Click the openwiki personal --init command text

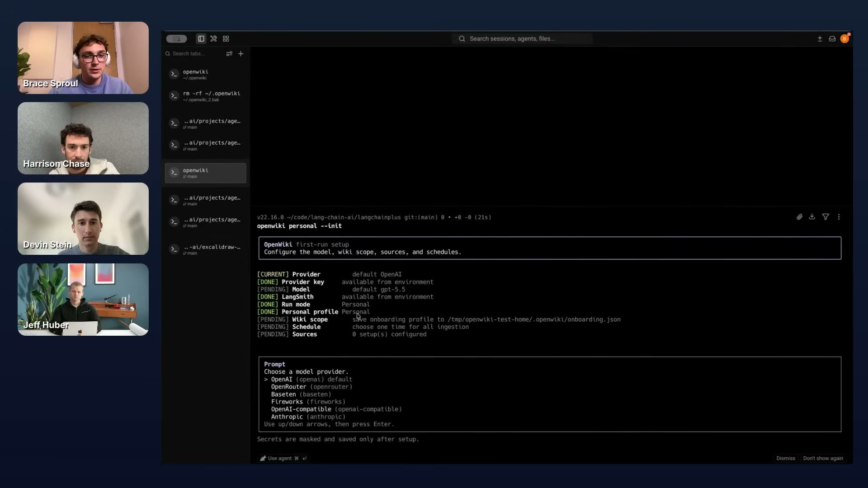299,226
